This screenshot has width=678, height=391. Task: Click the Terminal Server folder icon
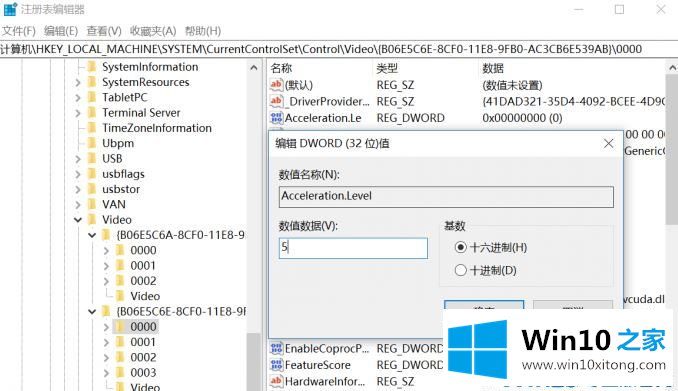tap(92, 112)
